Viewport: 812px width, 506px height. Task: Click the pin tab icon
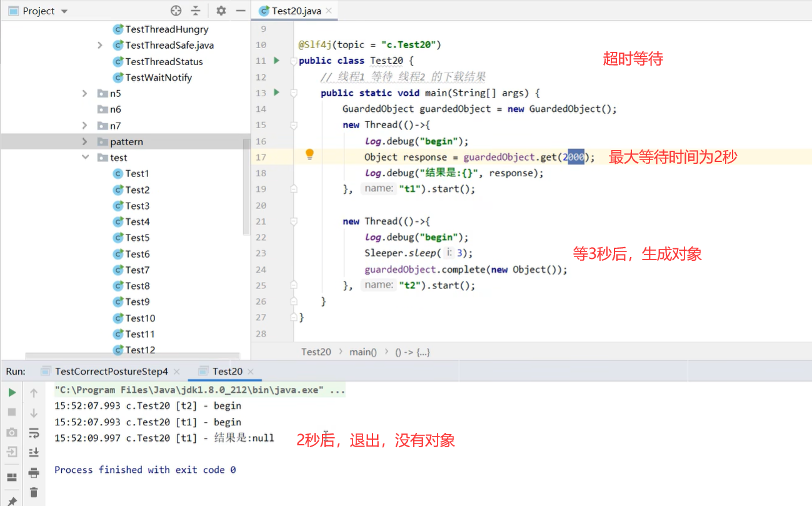pos(12,501)
